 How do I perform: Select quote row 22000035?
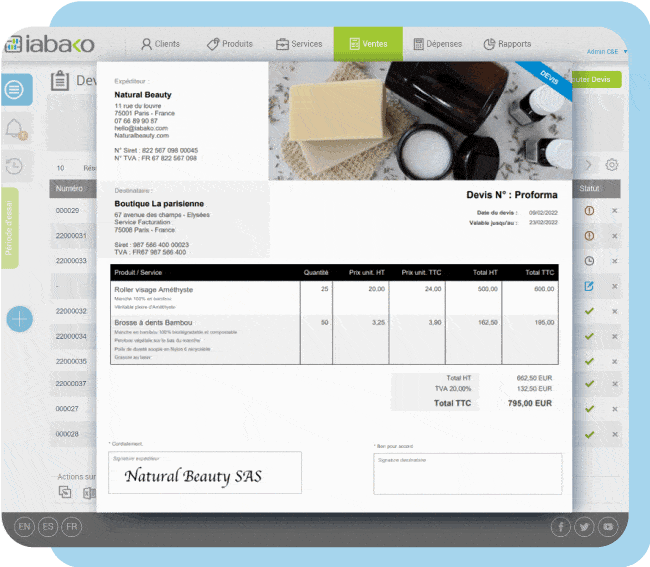pos(71,361)
